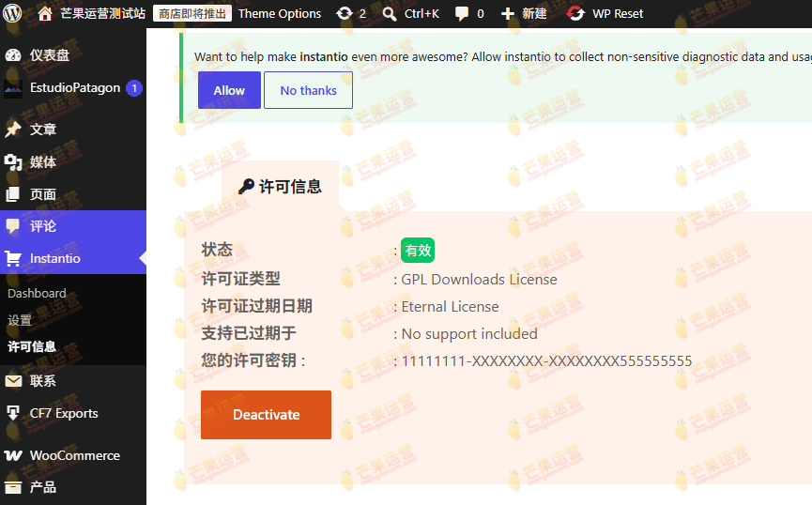The width and height of the screenshot is (812, 505).
Task: Open Instantio 设置 submenu
Action: [20, 320]
